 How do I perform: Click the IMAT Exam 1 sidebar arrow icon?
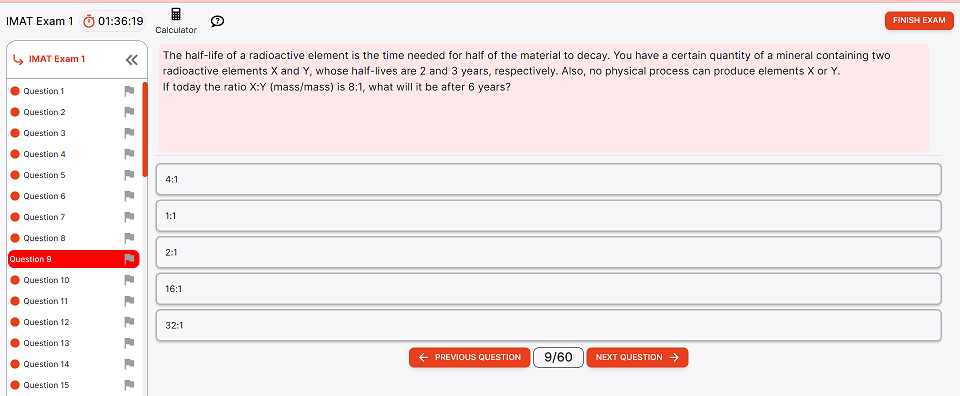pyautogui.click(x=18, y=59)
